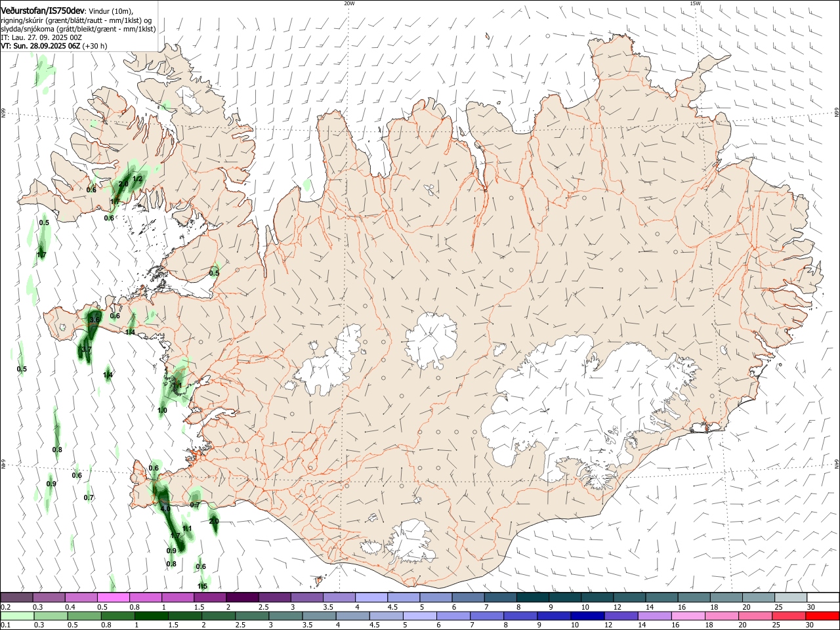Click the Veðurstofan/IS750dev title text

pos(43,11)
